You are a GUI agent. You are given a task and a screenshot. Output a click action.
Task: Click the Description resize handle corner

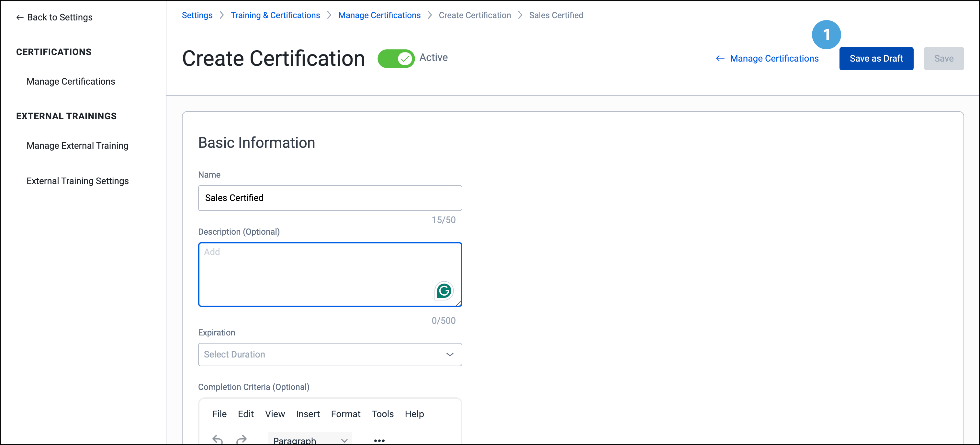[x=459, y=304]
